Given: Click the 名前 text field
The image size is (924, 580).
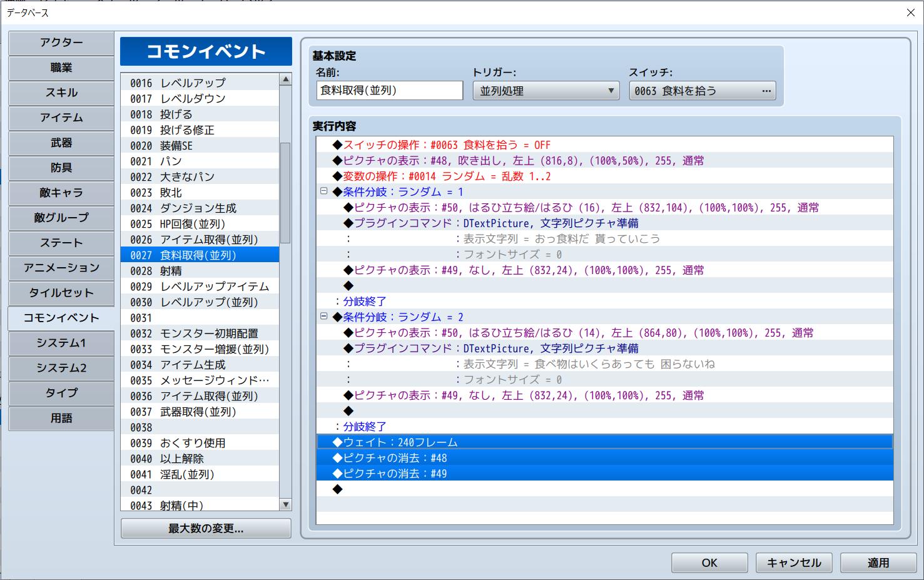Looking at the screenshot, I should 389,91.
